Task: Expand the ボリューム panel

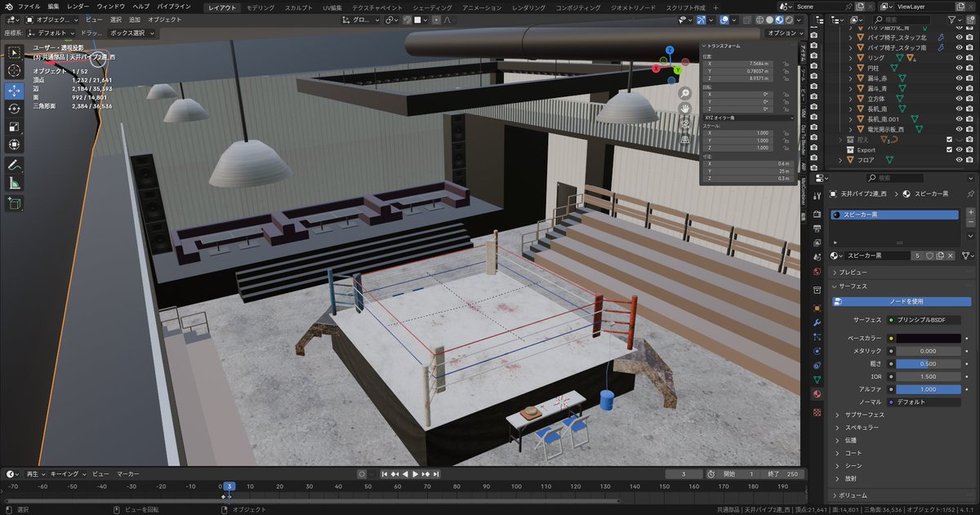Action: point(834,495)
